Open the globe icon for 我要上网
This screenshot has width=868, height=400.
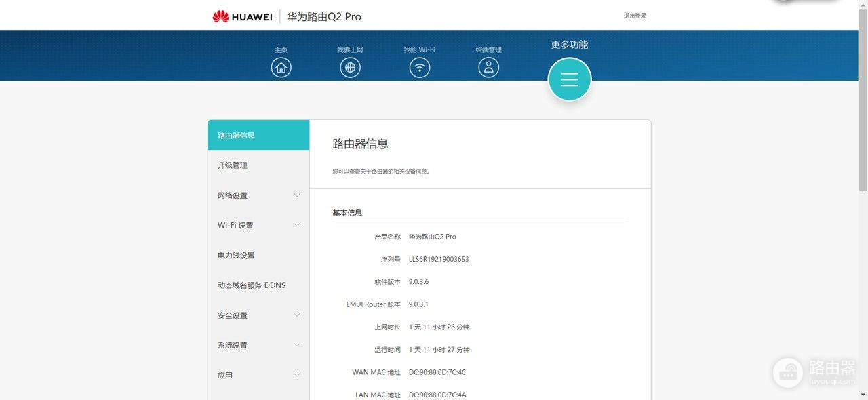click(x=350, y=67)
